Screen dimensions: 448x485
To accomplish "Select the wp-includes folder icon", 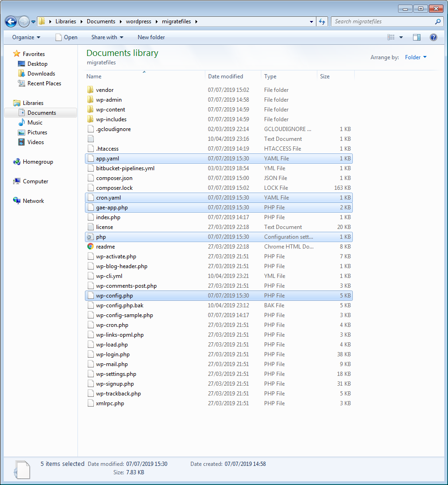I will (91, 119).
